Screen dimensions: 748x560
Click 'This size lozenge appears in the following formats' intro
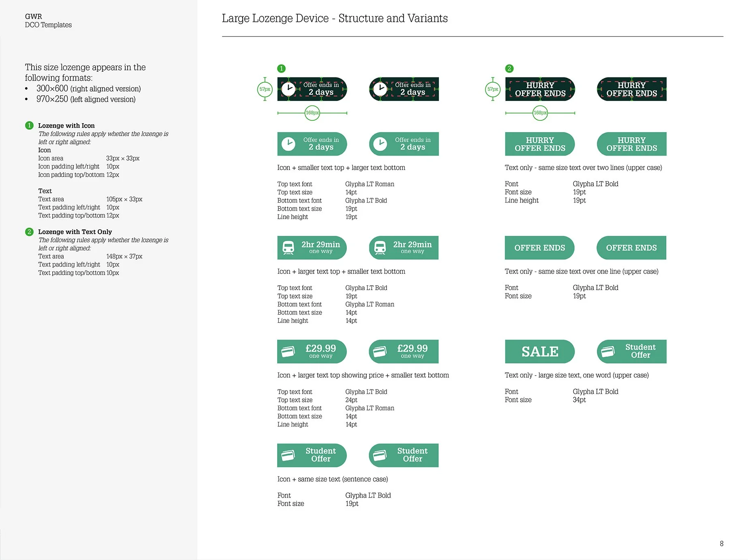coord(85,73)
